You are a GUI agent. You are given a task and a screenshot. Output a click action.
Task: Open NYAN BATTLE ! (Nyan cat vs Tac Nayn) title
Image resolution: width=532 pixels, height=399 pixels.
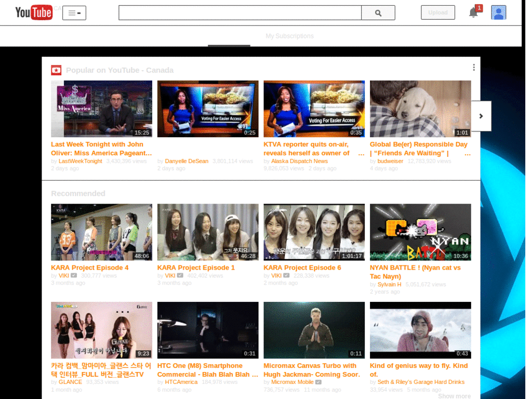[415, 272]
